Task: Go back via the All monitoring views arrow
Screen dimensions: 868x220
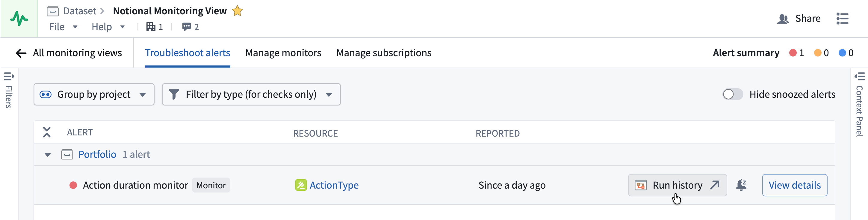Action: point(21,53)
